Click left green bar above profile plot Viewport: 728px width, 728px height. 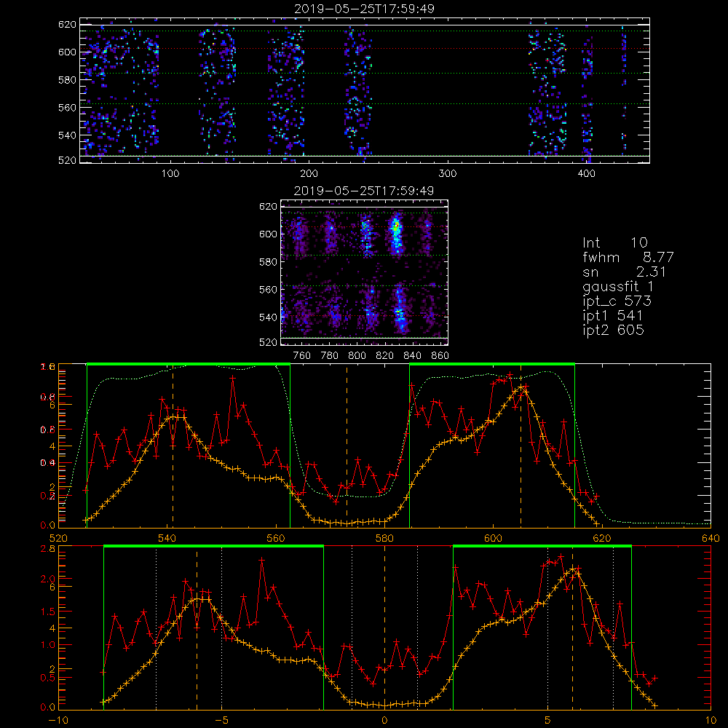click(x=189, y=365)
